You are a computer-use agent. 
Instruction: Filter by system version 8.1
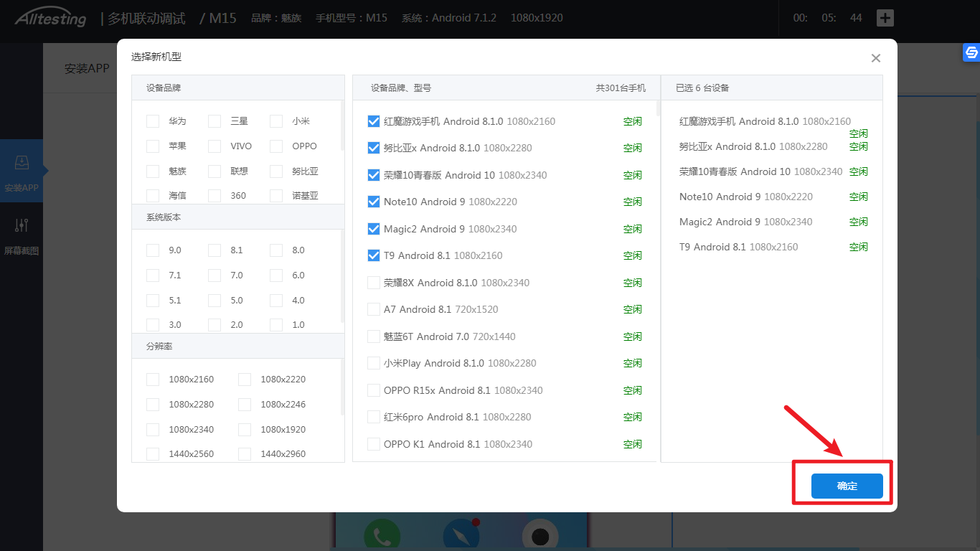click(x=215, y=250)
